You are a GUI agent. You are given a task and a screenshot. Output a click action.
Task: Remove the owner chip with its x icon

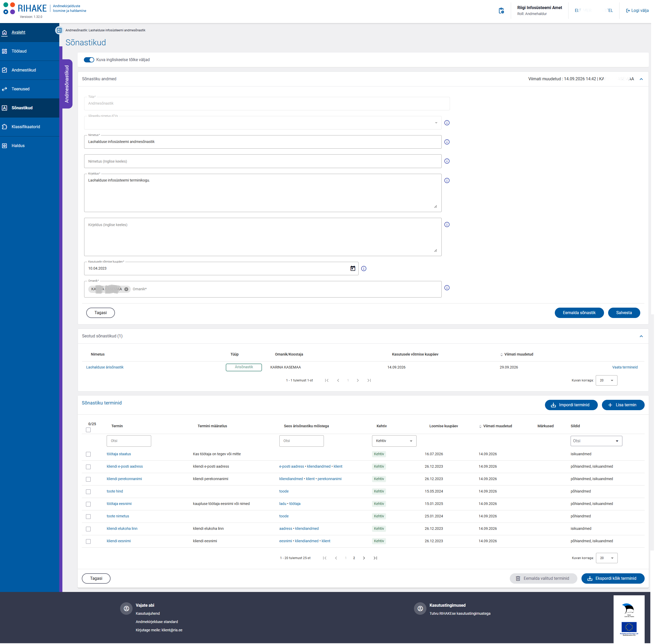click(x=126, y=290)
